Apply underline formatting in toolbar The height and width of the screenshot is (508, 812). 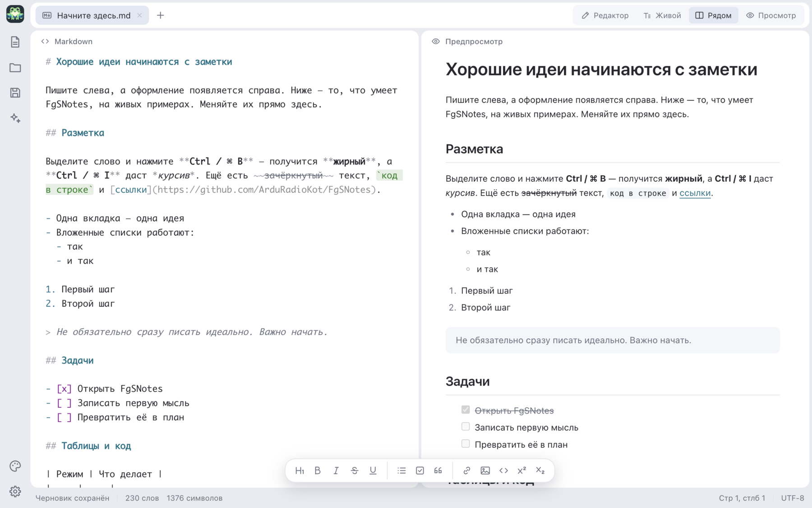tap(373, 471)
